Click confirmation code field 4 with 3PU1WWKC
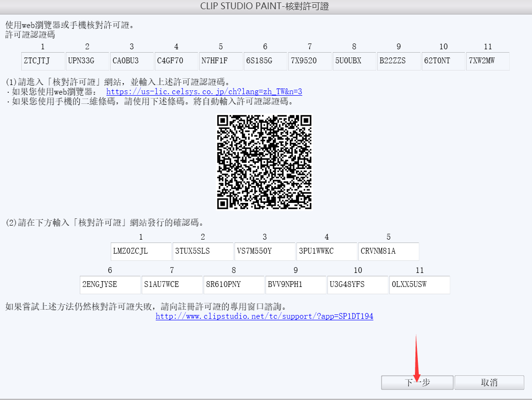This screenshot has width=532, height=400. coord(327,251)
